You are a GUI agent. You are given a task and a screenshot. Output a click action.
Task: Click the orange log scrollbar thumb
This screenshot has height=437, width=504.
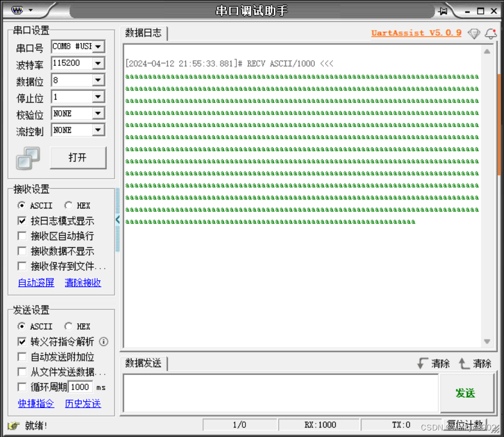click(499, 124)
